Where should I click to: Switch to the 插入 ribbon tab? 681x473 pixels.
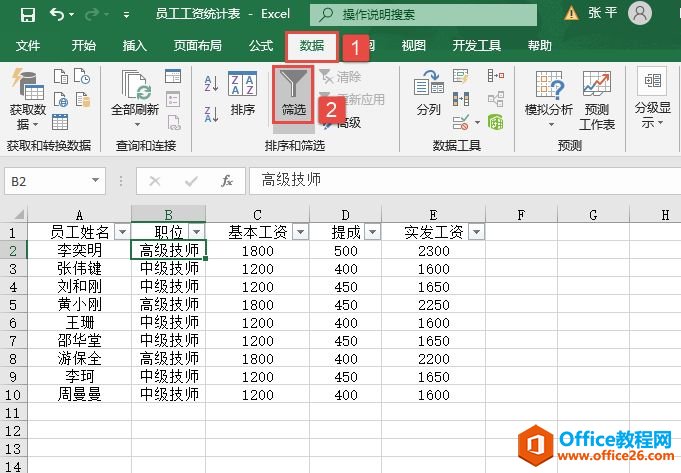pyautogui.click(x=134, y=46)
